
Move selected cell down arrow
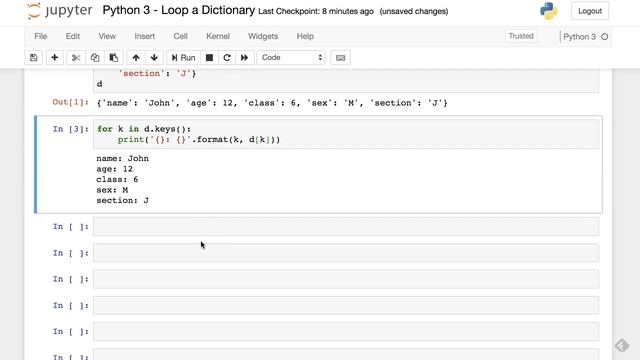click(x=154, y=58)
